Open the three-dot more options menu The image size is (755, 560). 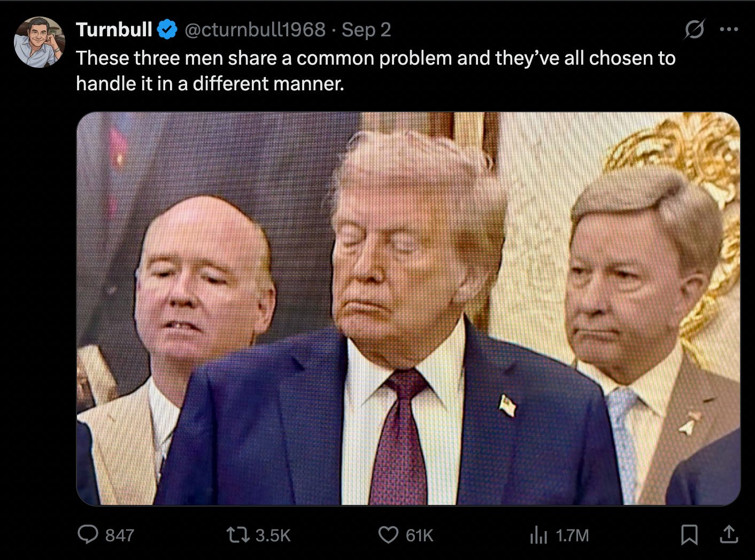pos(729,29)
